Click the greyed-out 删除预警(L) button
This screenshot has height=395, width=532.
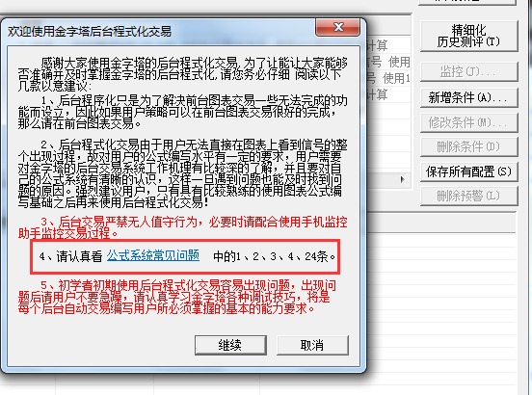click(469, 196)
